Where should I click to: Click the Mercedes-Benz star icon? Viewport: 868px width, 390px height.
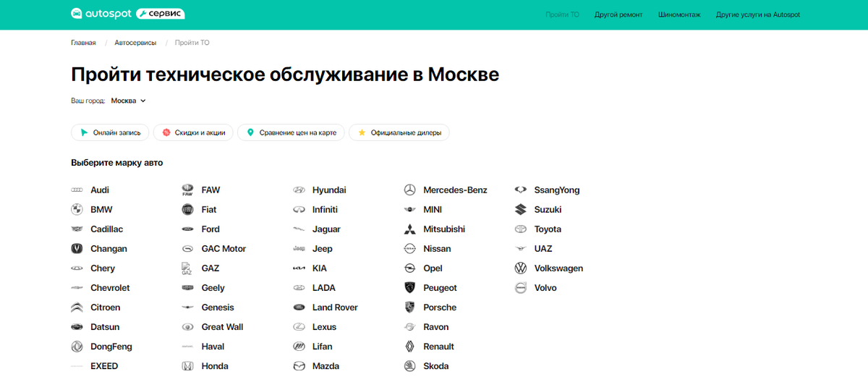click(x=409, y=190)
